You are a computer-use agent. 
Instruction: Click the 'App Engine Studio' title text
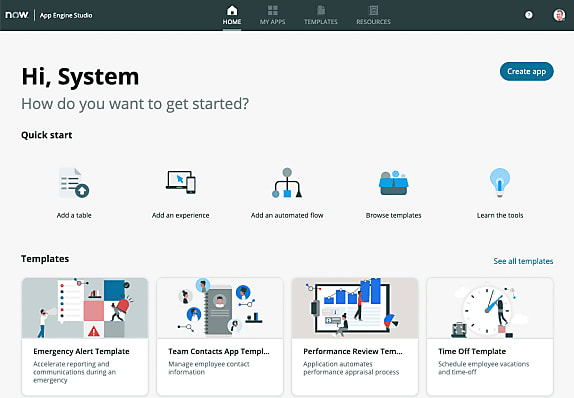click(x=66, y=15)
